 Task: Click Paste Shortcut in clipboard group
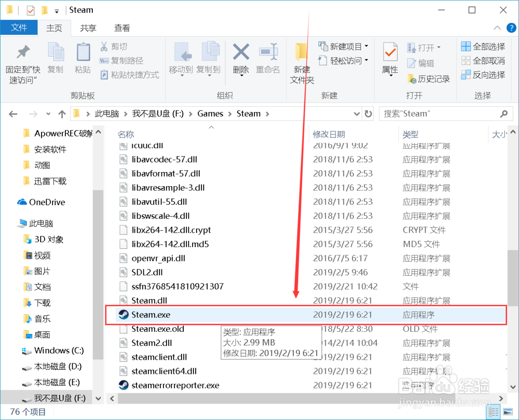point(129,75)
